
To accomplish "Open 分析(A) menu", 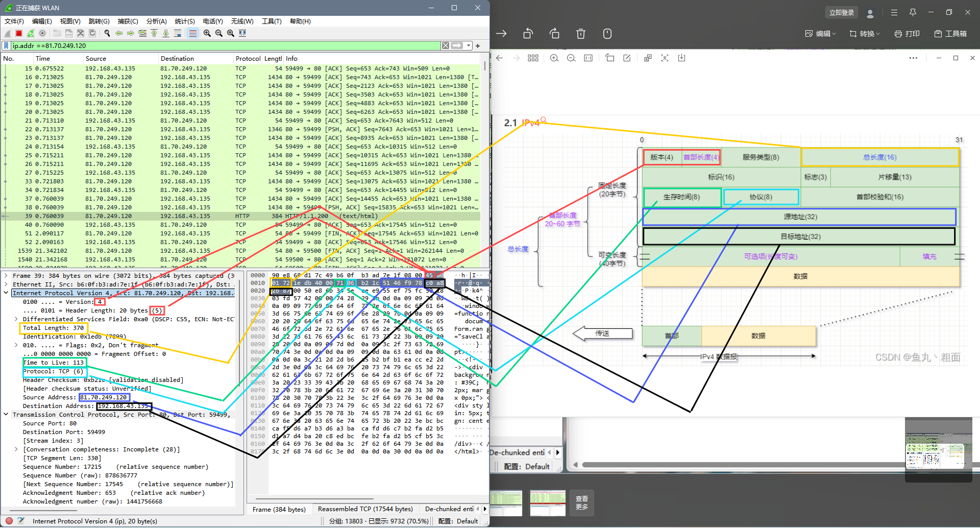I will click(157, 21).
